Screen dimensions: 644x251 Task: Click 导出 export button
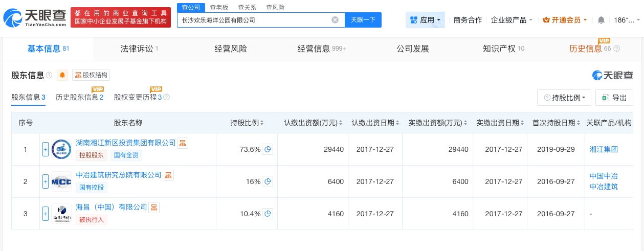pyautogui.click(x=614, y=98)
